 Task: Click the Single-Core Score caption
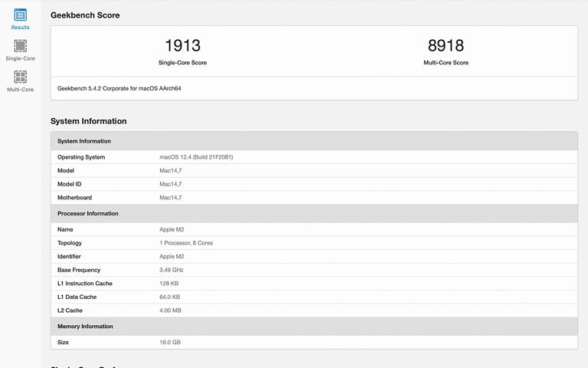click(183, 63)
